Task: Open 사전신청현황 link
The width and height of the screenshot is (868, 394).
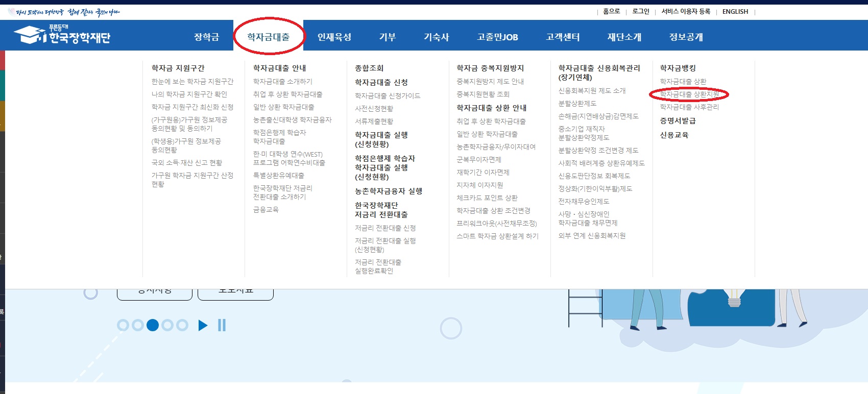Action: pos(374,108)
